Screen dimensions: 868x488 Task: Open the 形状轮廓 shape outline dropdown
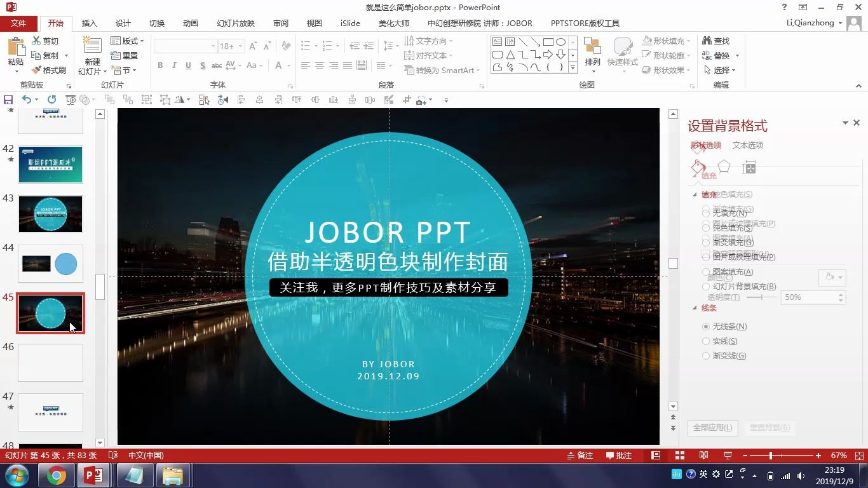tap(665, 55)
